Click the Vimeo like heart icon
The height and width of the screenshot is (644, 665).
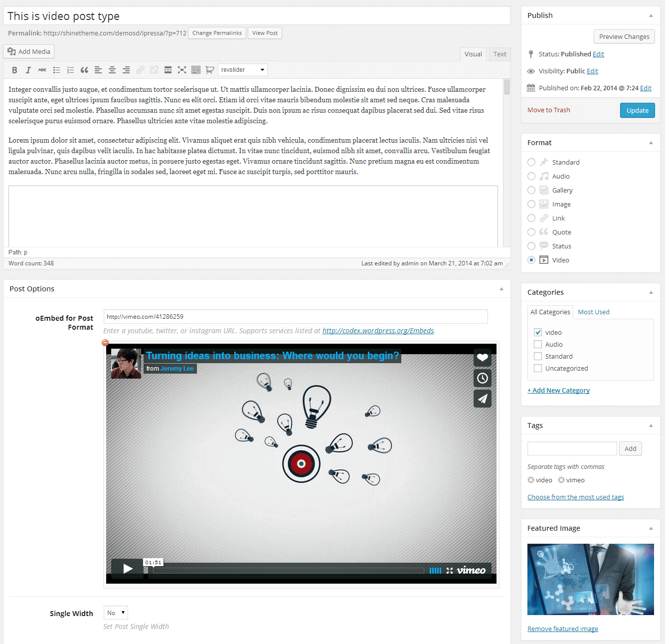click(x=482, y=358)
